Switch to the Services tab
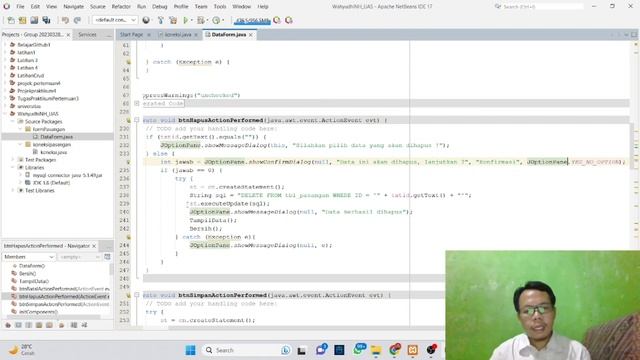Screen dimensions: 640x360 [87, 35]
